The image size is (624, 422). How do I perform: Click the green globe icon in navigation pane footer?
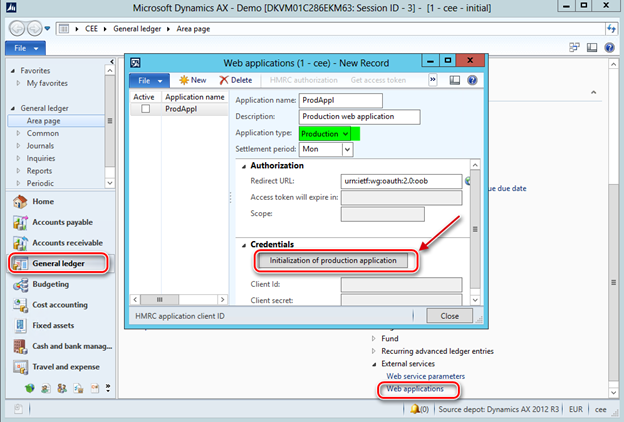(x=29, y=388)
